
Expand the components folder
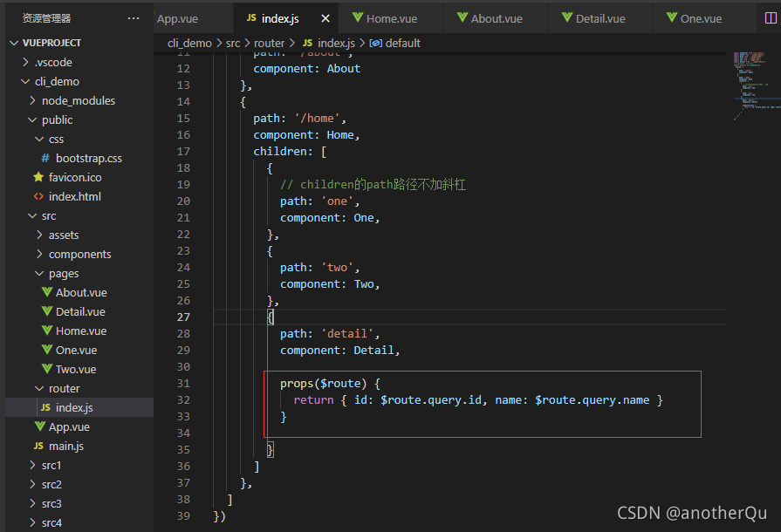coord(40,254)
